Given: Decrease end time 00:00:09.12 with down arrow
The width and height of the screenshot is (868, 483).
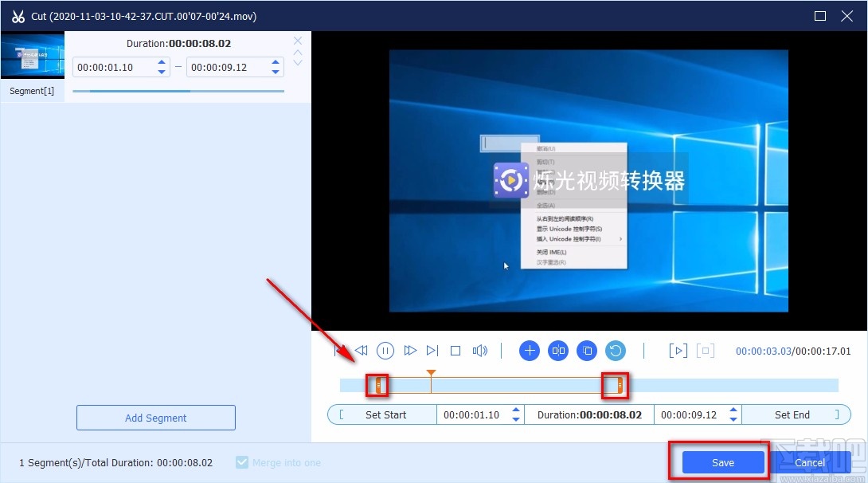Looking at the screenshot, I should click(x=277, y=72).
